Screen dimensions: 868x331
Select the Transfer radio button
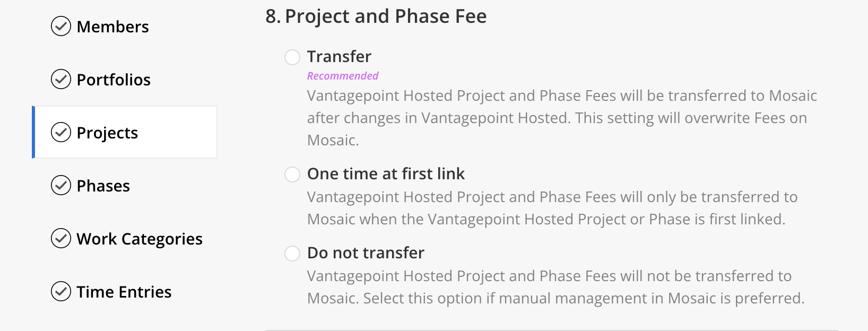pos(292,57)
